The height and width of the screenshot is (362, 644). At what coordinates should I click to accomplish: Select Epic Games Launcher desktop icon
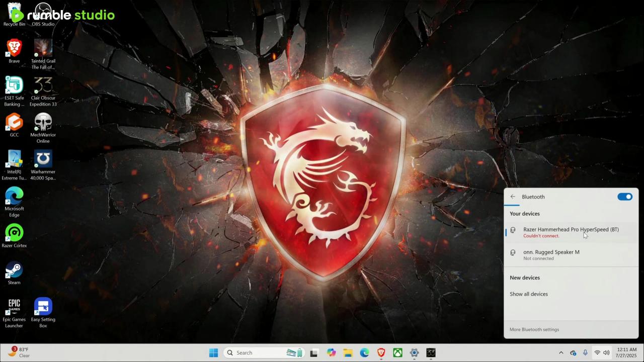[x=14, y=313]
